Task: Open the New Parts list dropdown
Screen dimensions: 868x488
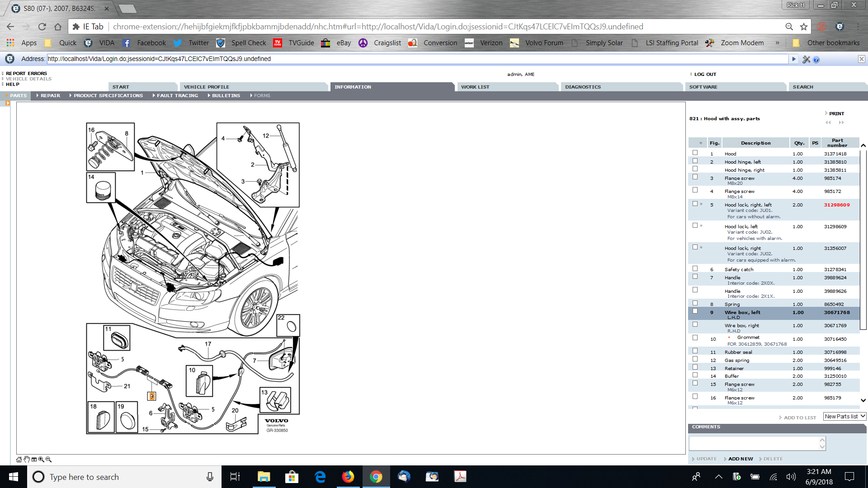Action: (x=844, y=416)
